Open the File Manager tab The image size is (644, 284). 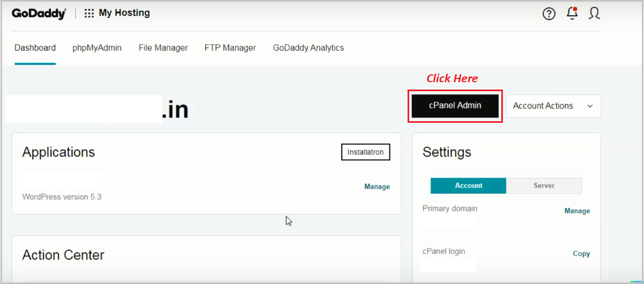(x=163, y=48)
